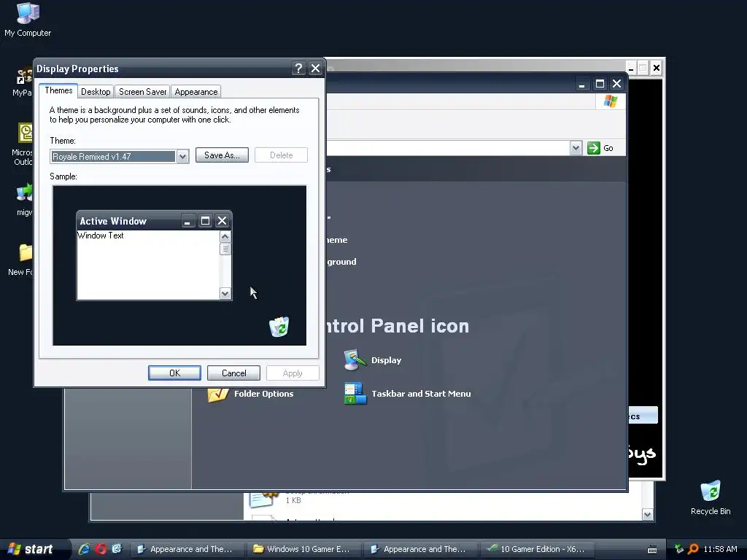Click the Help question mark in Display Properties
The image size is (747, 560).
click(x=298, y=68)
